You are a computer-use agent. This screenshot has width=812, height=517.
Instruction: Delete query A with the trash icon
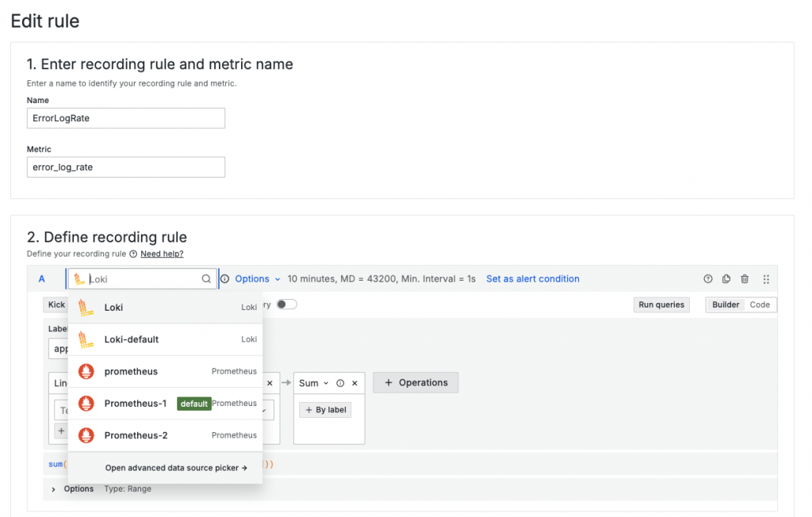[x=745, y=279]
